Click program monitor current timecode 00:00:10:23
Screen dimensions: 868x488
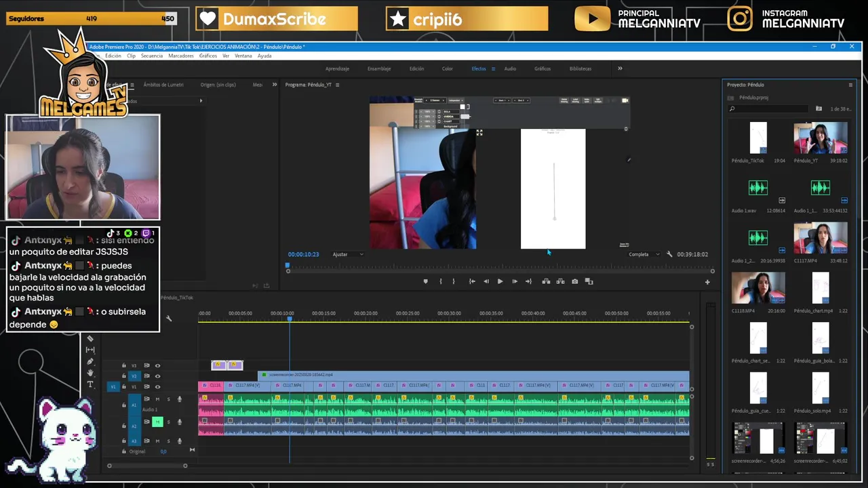303,254
